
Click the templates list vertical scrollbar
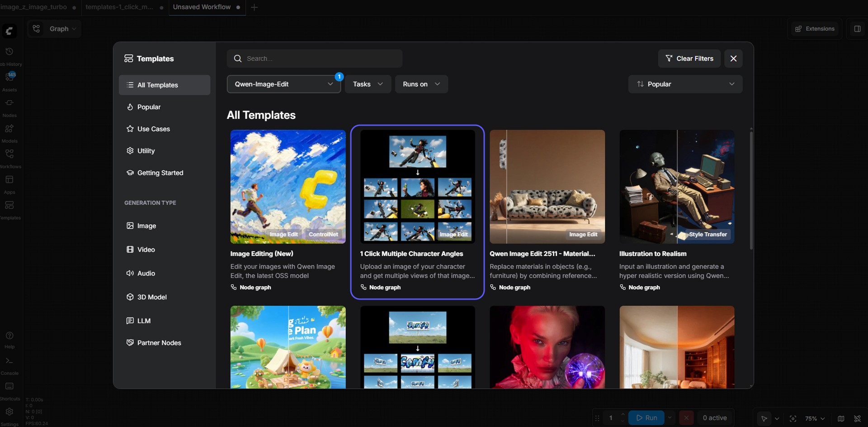751,190
